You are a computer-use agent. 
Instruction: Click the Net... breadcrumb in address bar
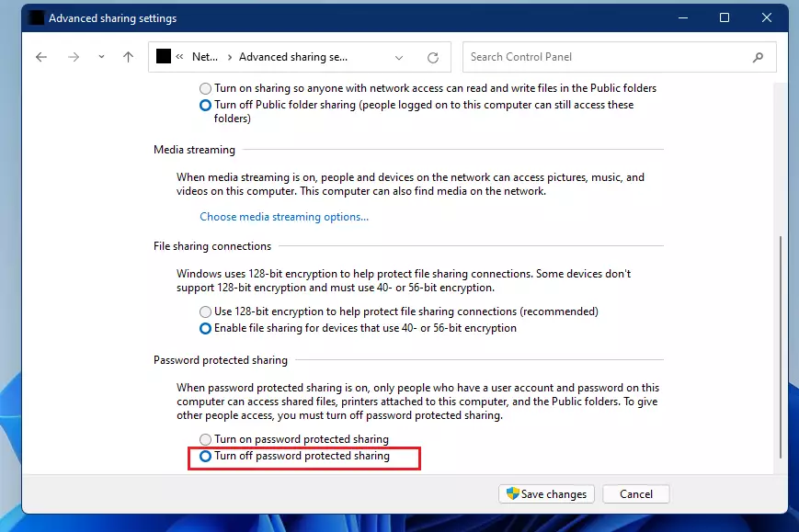tap(205, 57)
